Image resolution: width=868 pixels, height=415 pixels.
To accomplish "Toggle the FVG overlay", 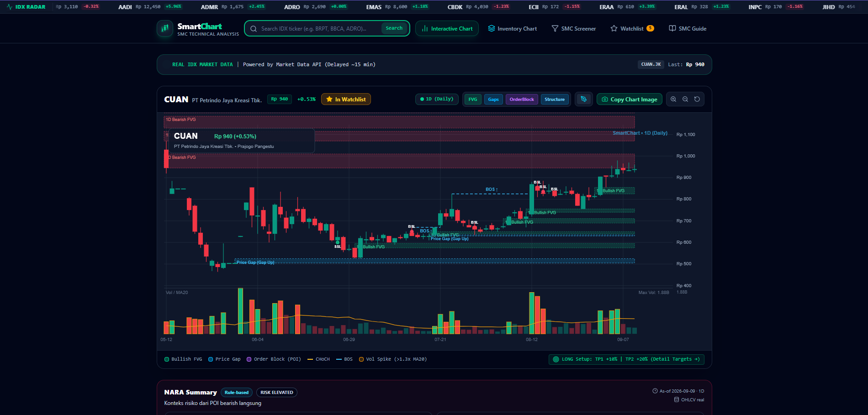I will [x=473, y=99].
